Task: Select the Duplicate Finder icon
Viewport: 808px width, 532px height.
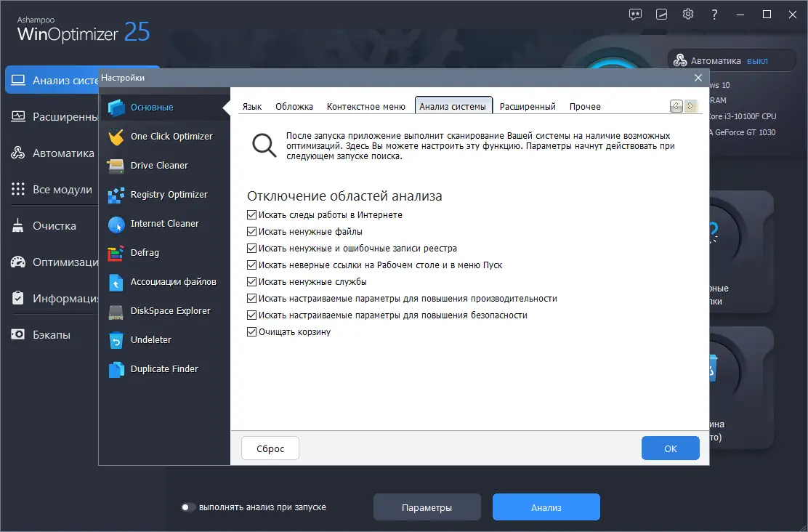Action: pyautogui.click(x=116, y=369)
